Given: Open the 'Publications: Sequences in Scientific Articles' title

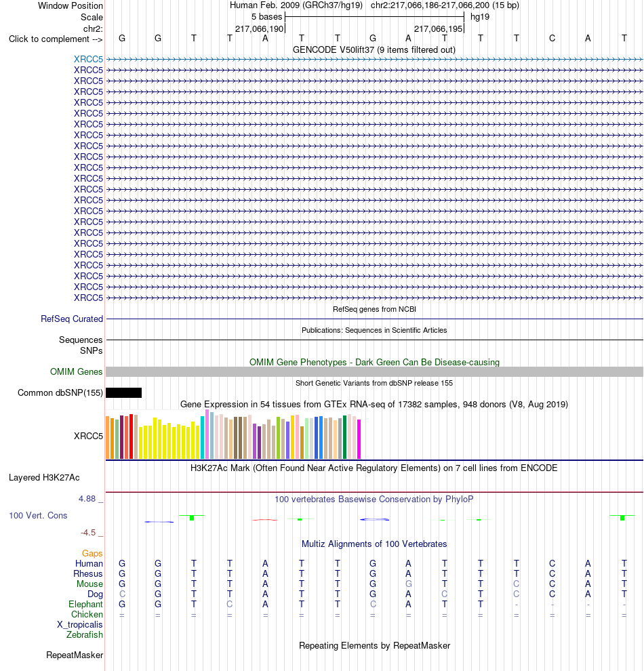Looking at the screenshot, I should [374, 330].
